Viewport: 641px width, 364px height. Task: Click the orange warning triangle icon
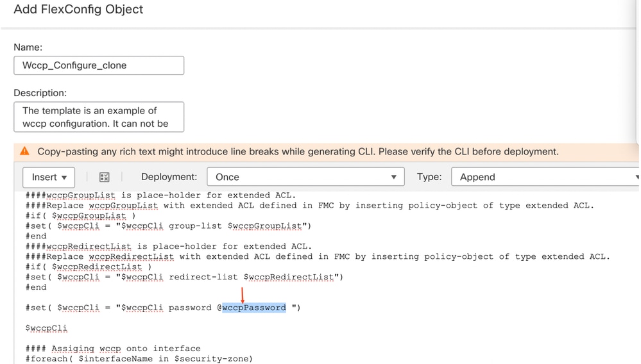pos(24,151)
